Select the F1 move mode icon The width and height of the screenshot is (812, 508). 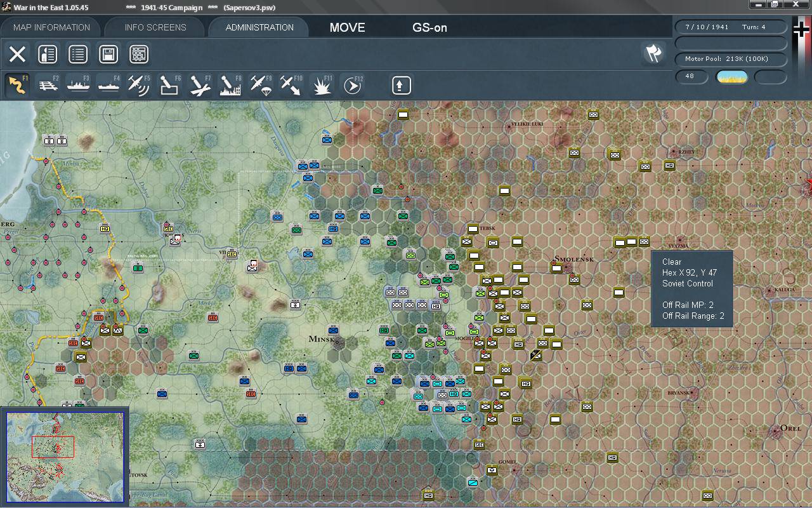[x=17, y=85]
